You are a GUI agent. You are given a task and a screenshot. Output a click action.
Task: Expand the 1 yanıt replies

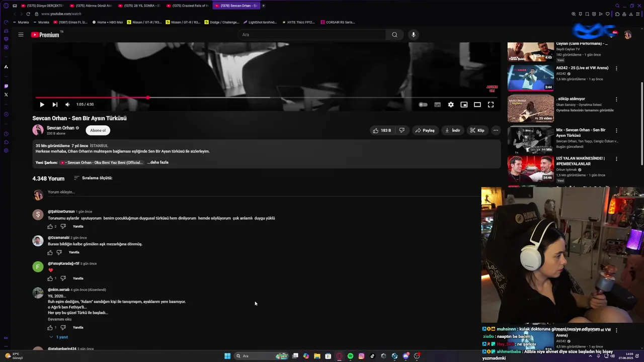click(x=59, y=337)
